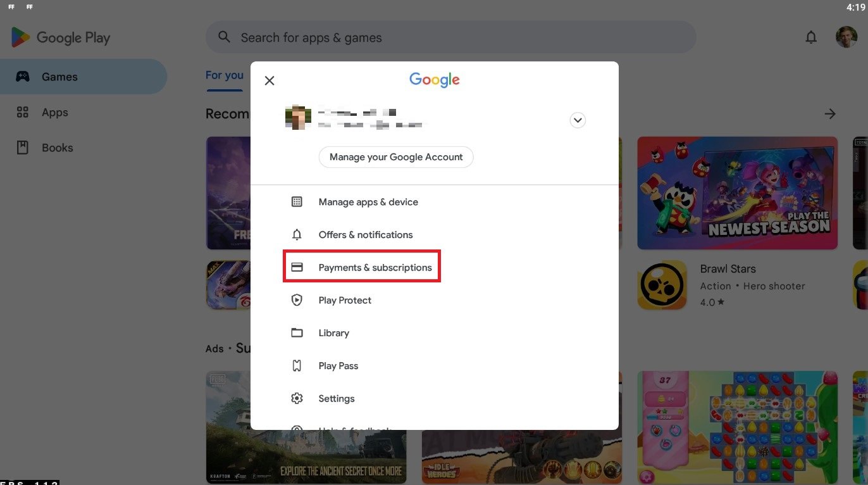Open the notifications bell at top right
Screen dimensions: 868x485
click(811, 38)
